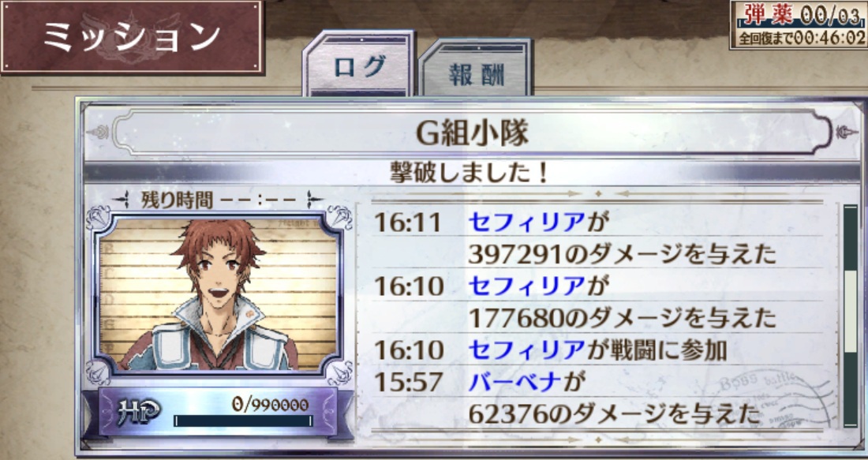Open the 報酬 tab

click(x=476, y=69)
